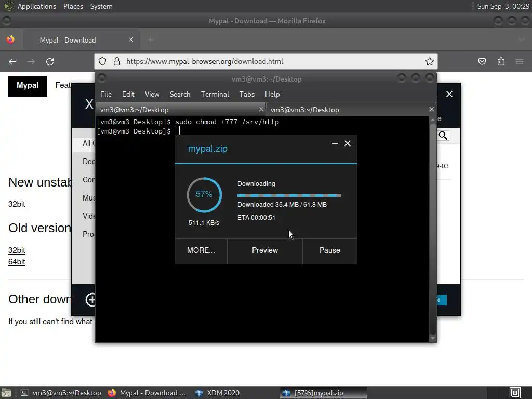This screenshot has height=399, width=532.
Task: Close second terminal tab on the right
Action: 432,109
